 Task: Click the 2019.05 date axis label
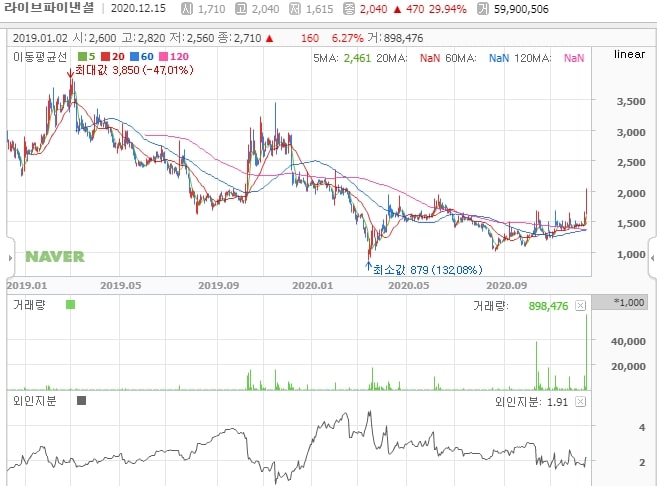(x=121, y=286)
